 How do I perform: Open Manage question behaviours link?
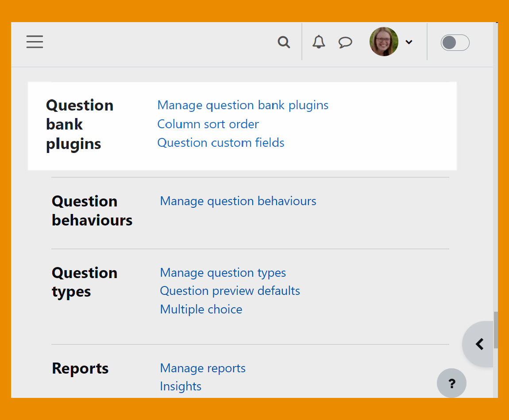tap(238, 201)
